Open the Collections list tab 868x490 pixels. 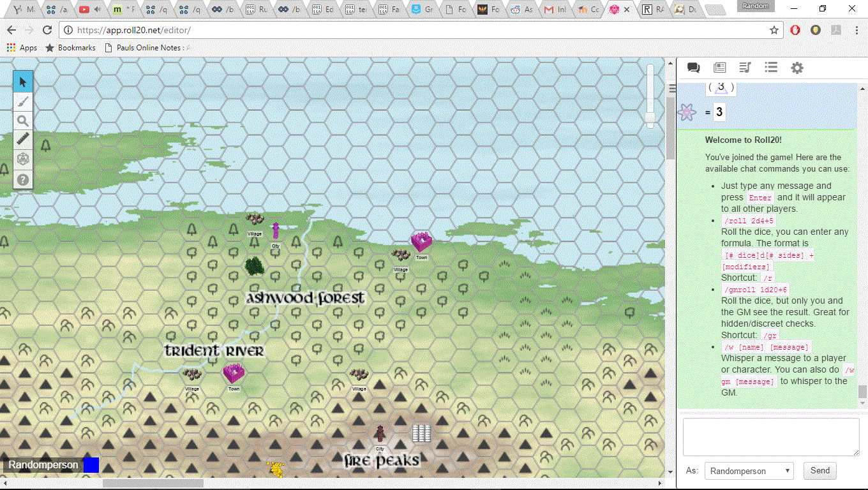[771, 68]
